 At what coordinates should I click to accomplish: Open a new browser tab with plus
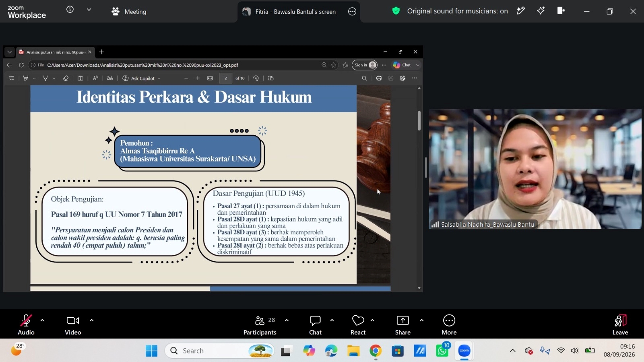(101, 52)
